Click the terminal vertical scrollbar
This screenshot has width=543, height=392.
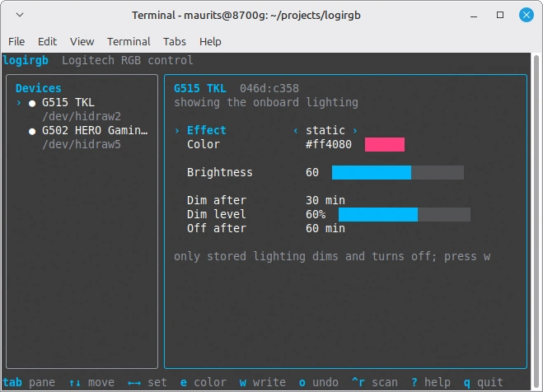536,222
